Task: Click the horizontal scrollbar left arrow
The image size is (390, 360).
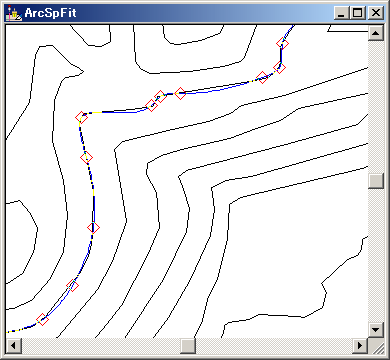Action: pos(14,345)
